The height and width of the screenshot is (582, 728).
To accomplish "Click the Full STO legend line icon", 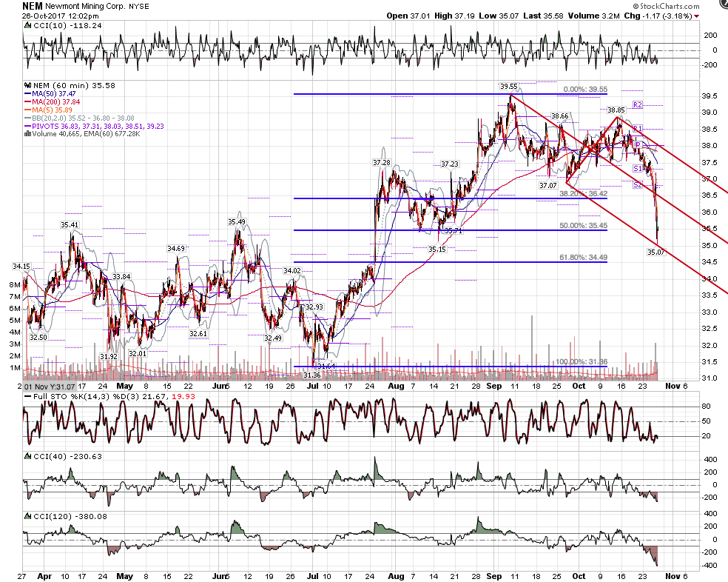I will tap(27, 397).
